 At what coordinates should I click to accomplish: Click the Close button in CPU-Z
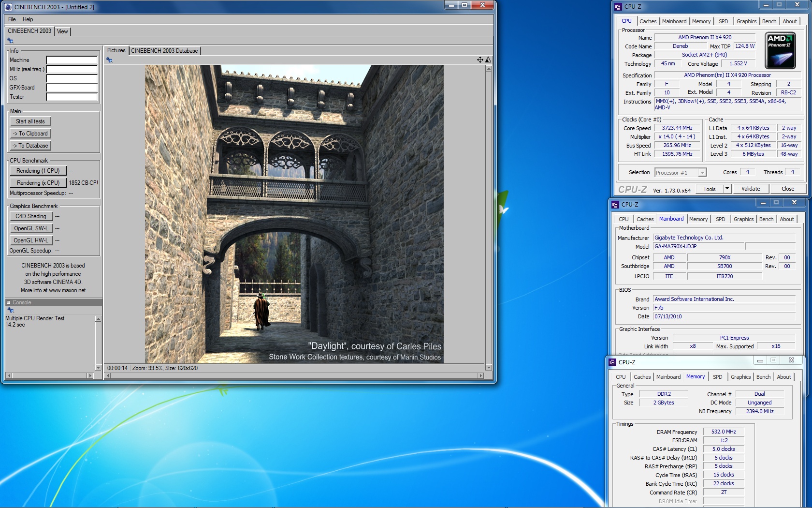tap(788, 189)
